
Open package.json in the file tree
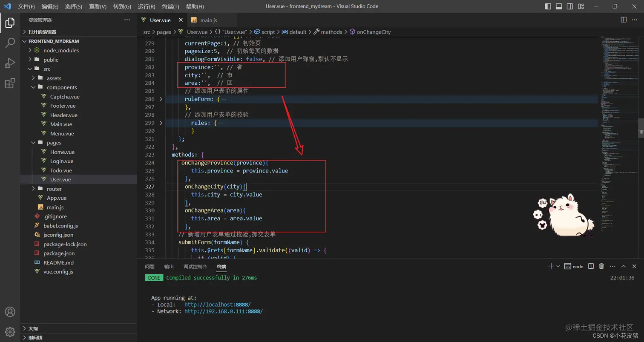[x=78, y=253]
